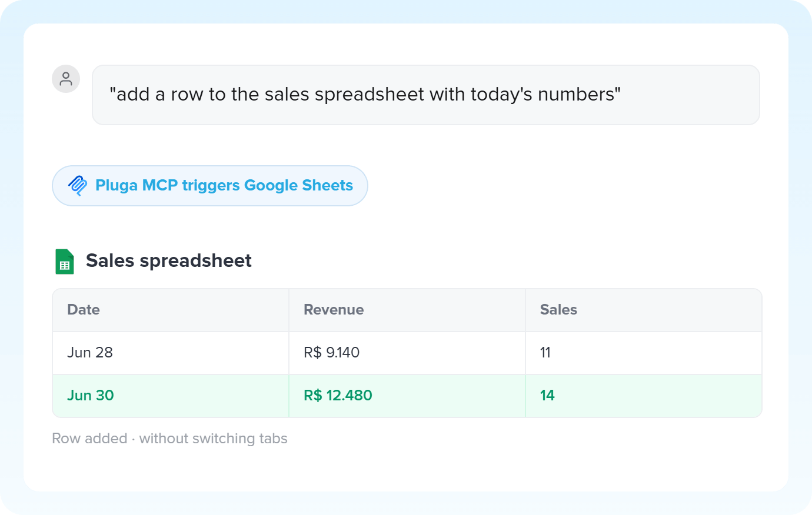This screenshot has height=515, width=812.
Task: Click the Pluga paperclip logo icon
Action: pos(78,186)
